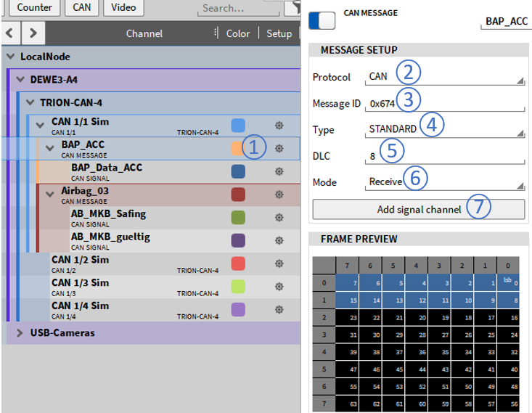Expand the USB-Cameras node

point(20,333)
